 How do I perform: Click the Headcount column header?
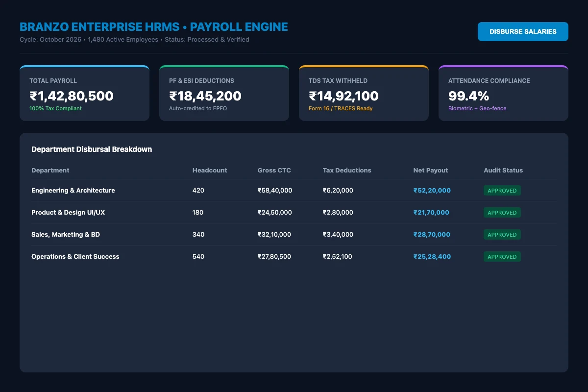(x=210, y=171)
